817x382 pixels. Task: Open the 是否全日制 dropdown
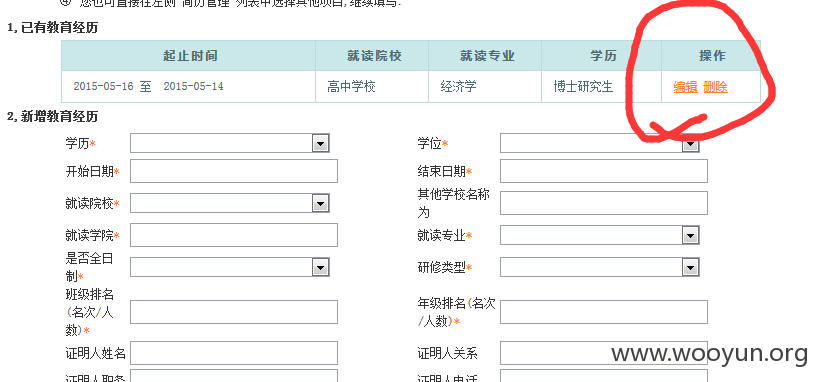pyautogui.click(x=230, y=267)
